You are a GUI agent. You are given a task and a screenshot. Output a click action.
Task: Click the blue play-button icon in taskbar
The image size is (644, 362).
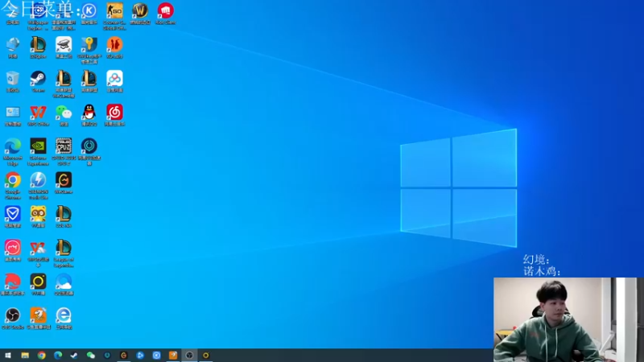(140, 356)
